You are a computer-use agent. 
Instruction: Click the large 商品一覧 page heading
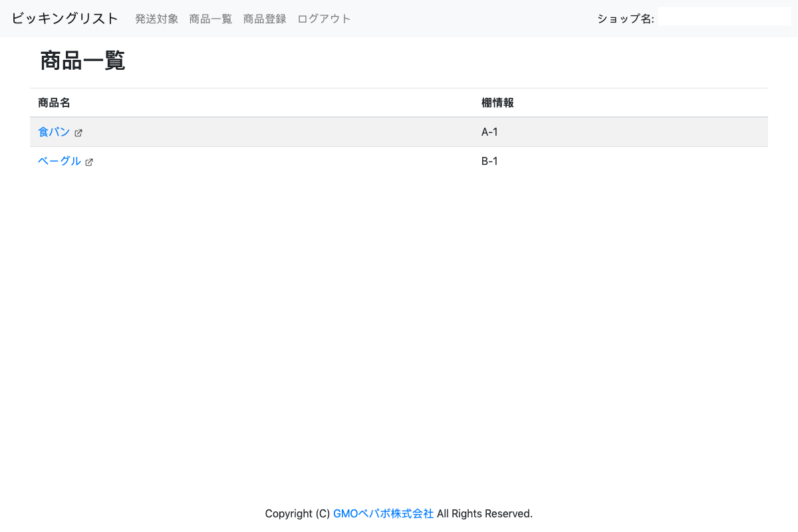point(82,61)
